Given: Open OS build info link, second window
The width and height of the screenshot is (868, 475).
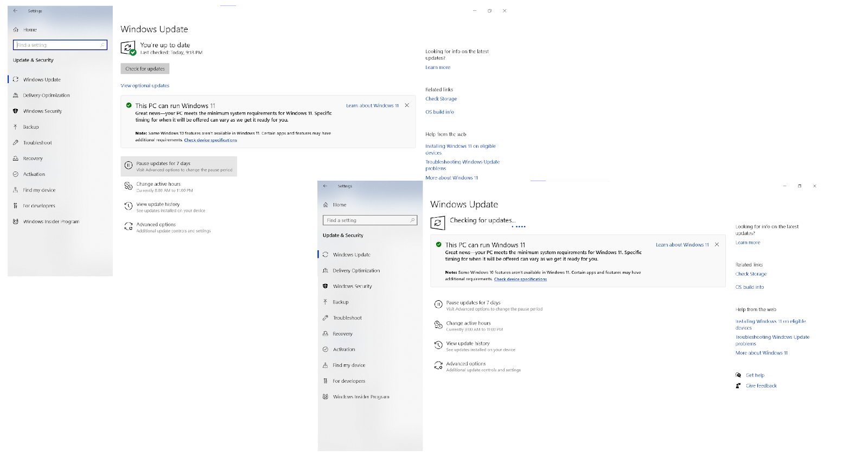Looking at the screenshot, I should [750, 287].
